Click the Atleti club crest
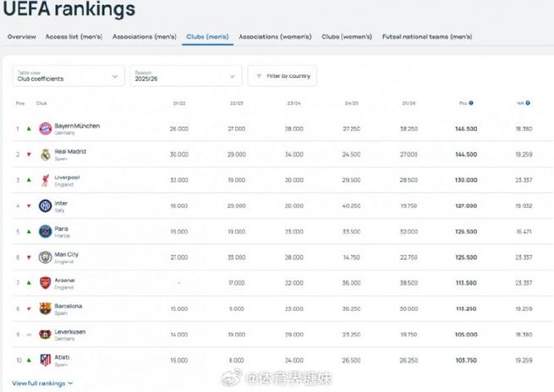This screenshot has height=392, width=554. (x=45, y=360)
